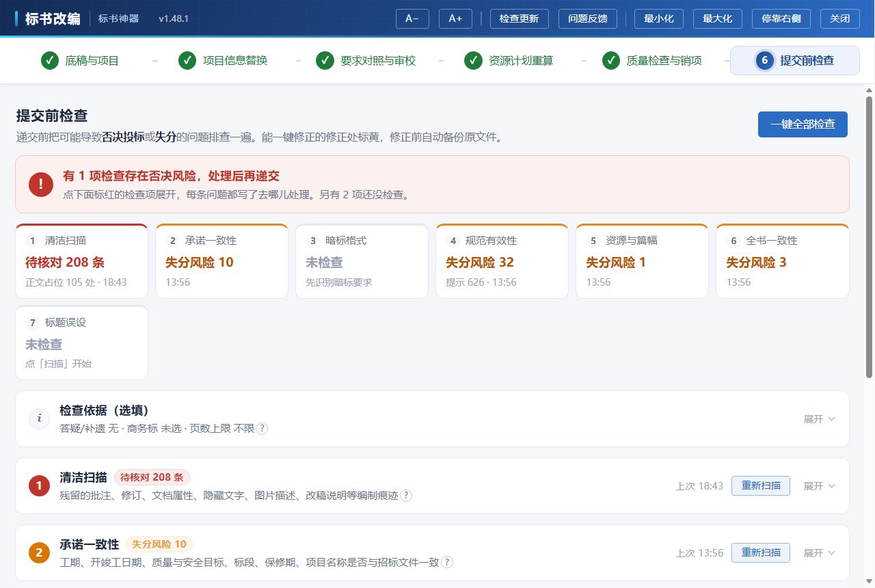The image size is (875, 588).
Task: Expand the 检查依据 section
Action: [819, 419]
